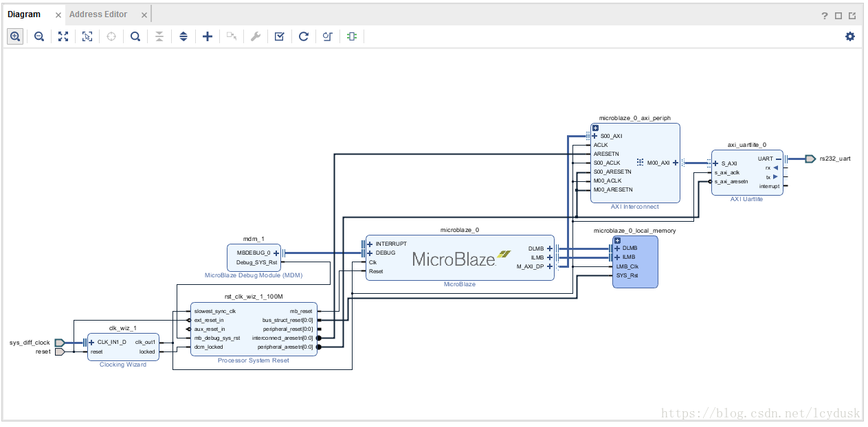Expand DLMB pin on local memory block
Screen dimensions: 868x427
pyautogui.click(x=617, y=248)
